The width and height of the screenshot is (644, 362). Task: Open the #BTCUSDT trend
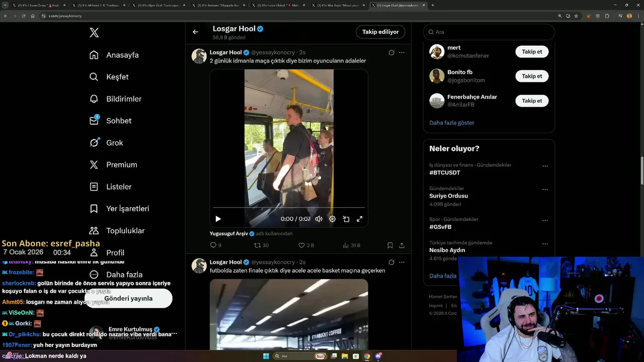[x=445, y=172]
